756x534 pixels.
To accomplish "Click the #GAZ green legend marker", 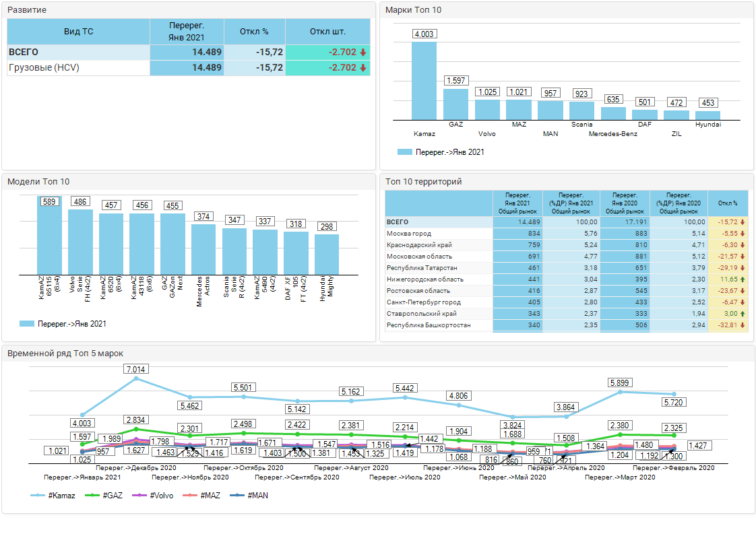I will point(94,496).
